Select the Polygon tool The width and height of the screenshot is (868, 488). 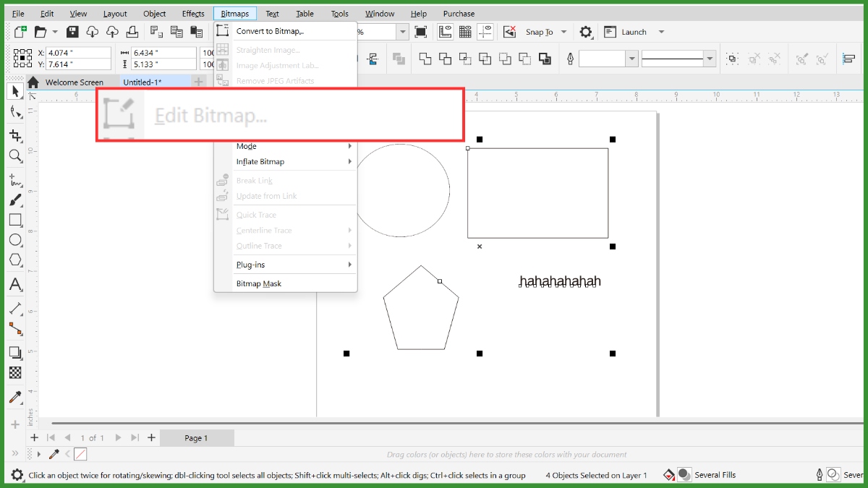(15, 260)
